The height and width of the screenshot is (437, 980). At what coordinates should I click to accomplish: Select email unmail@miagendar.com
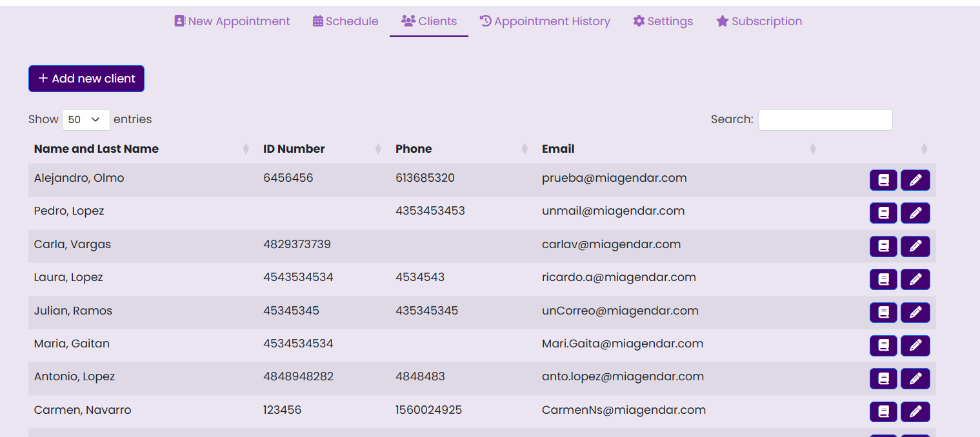click(x=613, y=211)
